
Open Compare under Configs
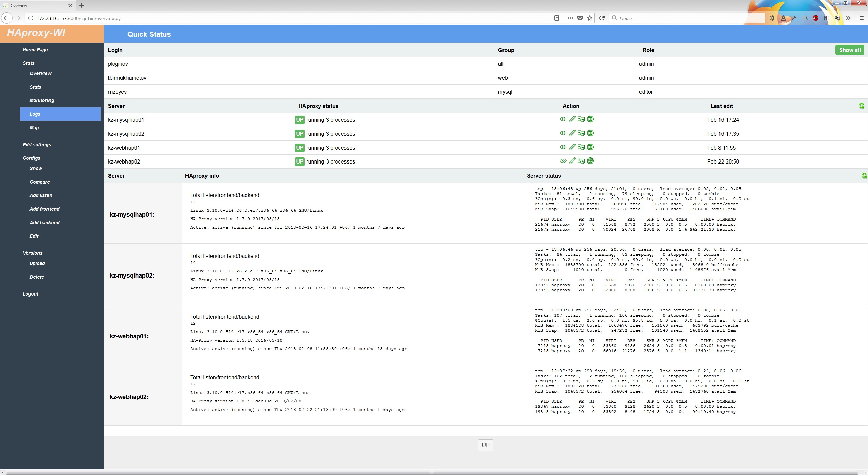click(40, 182)
